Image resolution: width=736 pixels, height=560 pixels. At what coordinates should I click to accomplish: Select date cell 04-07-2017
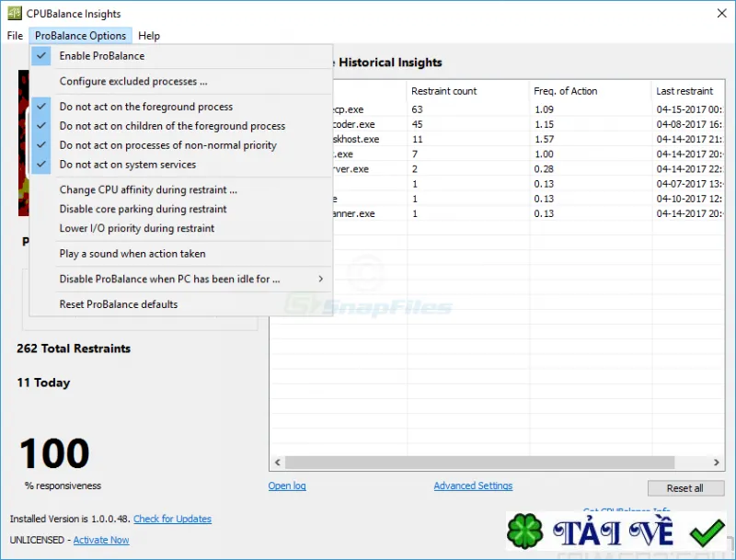[x=689, y=184]
